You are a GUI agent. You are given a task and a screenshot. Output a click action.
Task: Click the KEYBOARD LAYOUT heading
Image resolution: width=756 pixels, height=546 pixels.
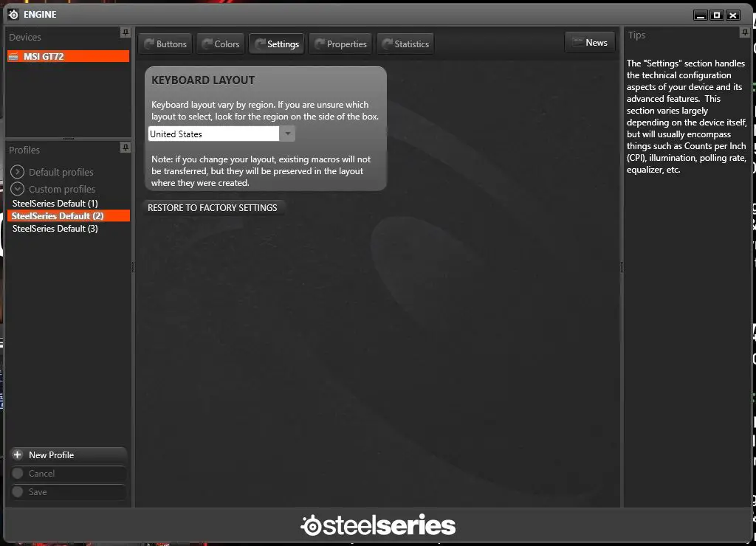(203, 80)
